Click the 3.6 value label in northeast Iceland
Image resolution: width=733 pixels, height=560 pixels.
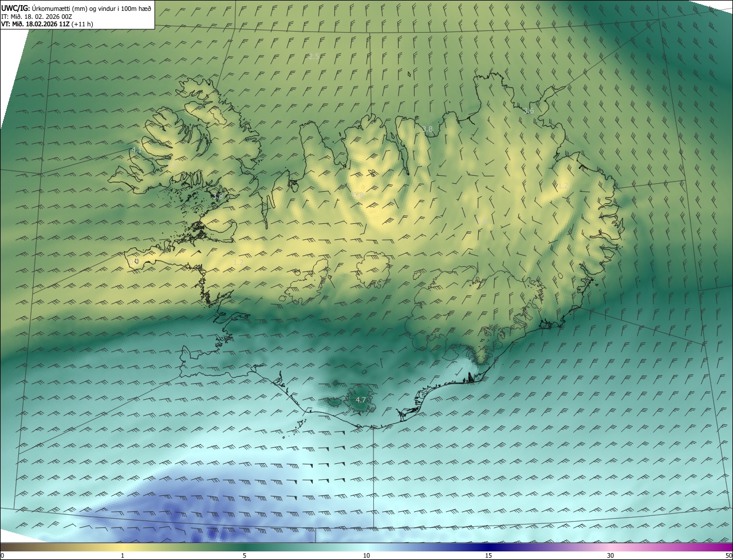529,111
